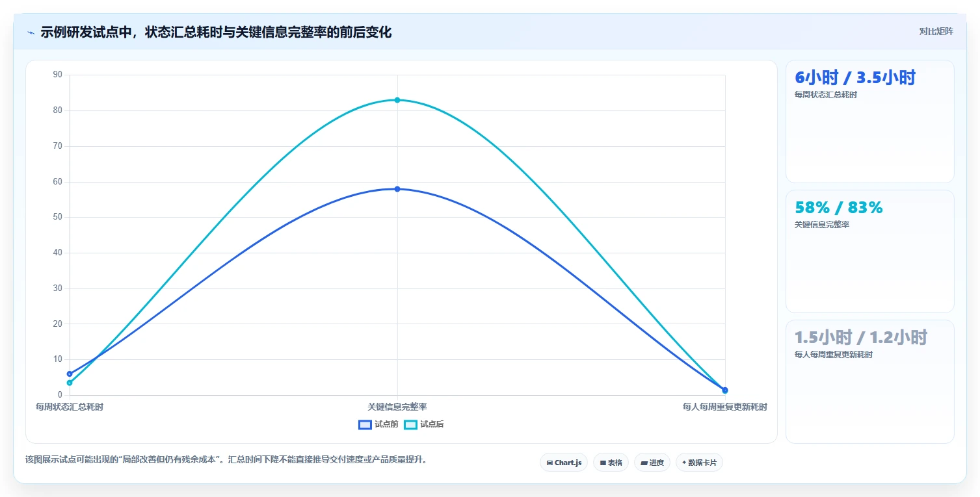The image size is (980, 497).
Task: Click the data point at 每人每周重复更新耗时
Action: (725, 390)
